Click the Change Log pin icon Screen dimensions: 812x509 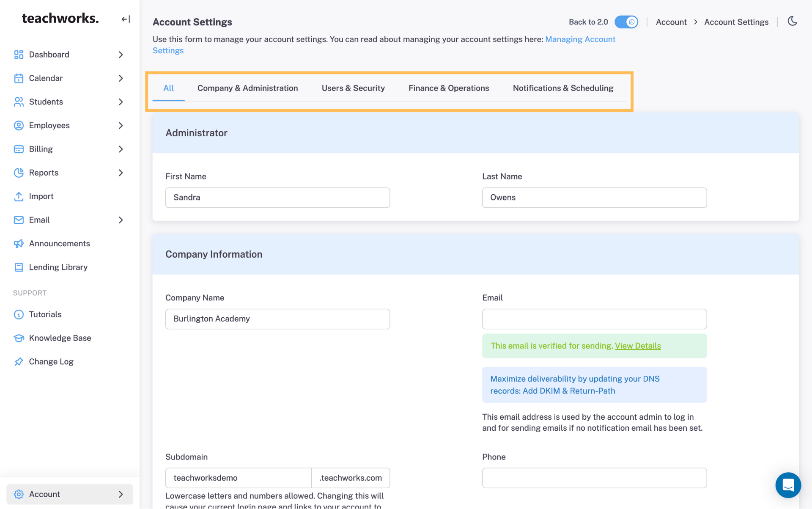click(x=19, y=362)
